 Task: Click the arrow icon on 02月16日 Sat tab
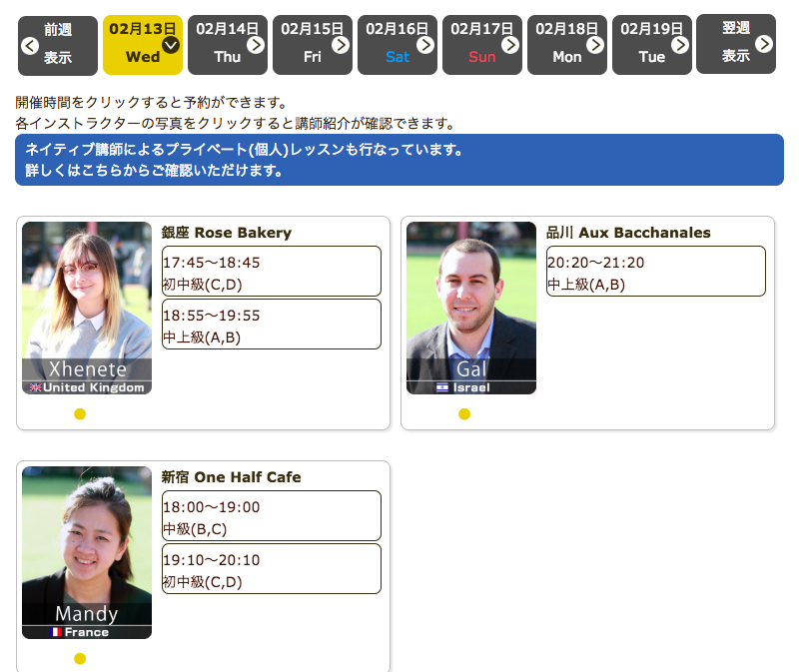coord(425,45)
